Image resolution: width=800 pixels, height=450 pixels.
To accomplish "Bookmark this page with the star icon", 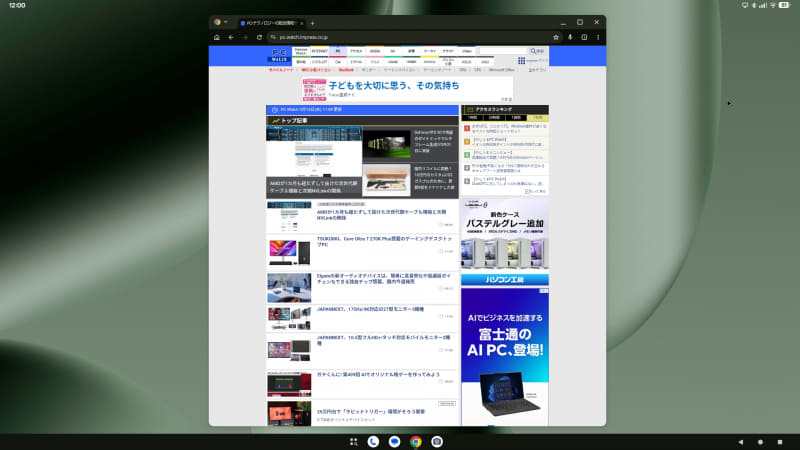I will point(556,37).
